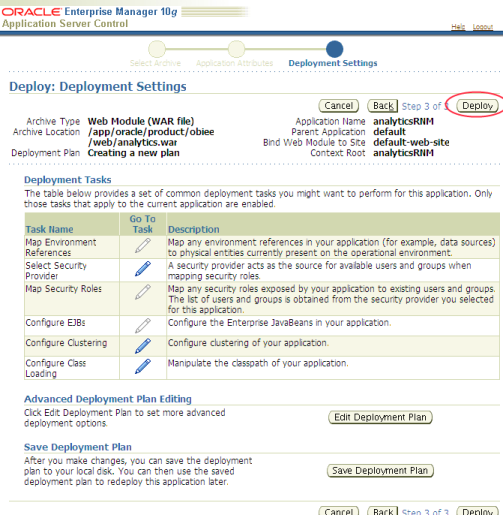
Task: Open the Configure Class Loading pencil icon
Action: tap(143, 367)
